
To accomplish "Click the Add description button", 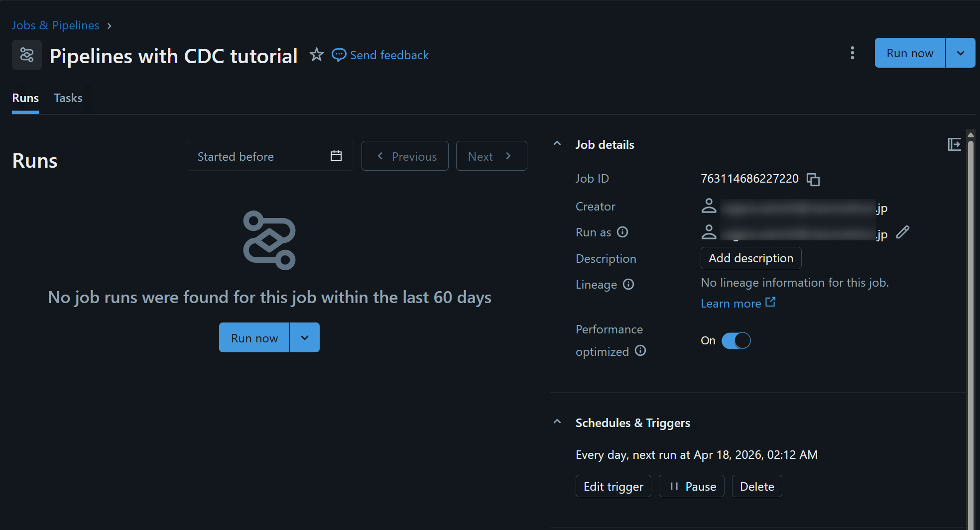I will (x=750, y=258).
